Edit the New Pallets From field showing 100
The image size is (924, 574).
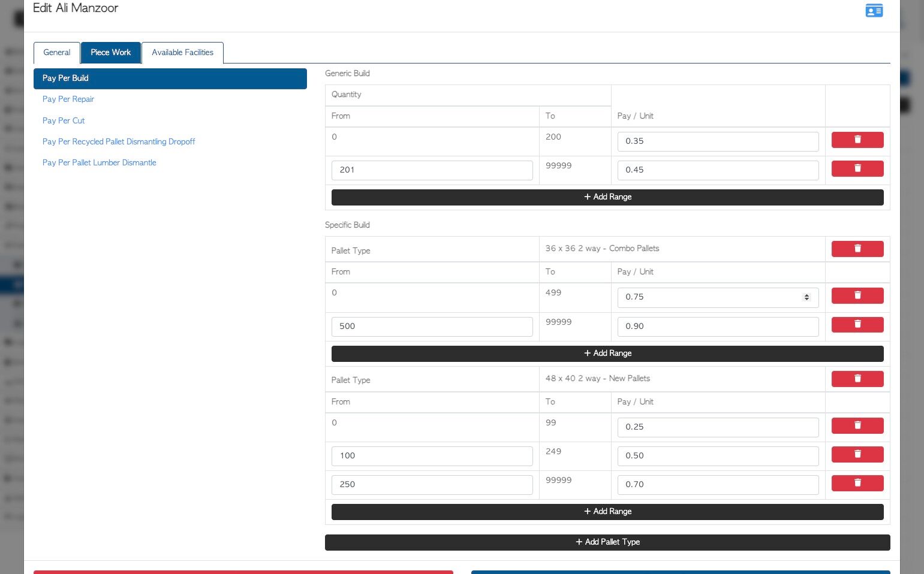click(432, 456)
